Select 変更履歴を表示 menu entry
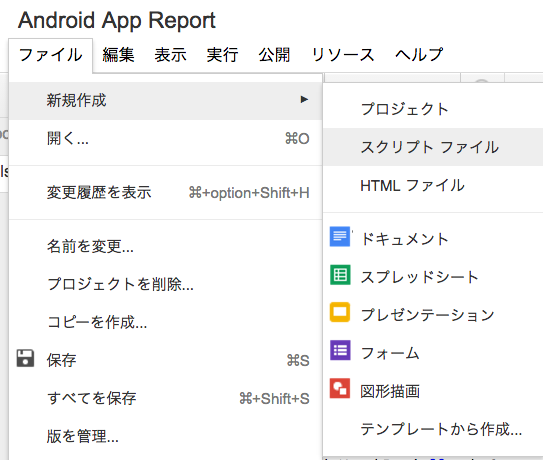 (x=166, y=193)
